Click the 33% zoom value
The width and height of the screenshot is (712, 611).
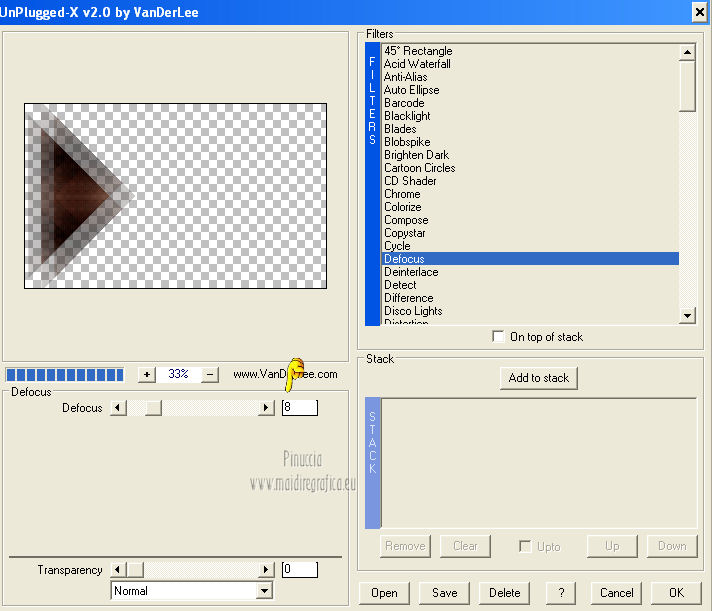[x=178, y=374]
